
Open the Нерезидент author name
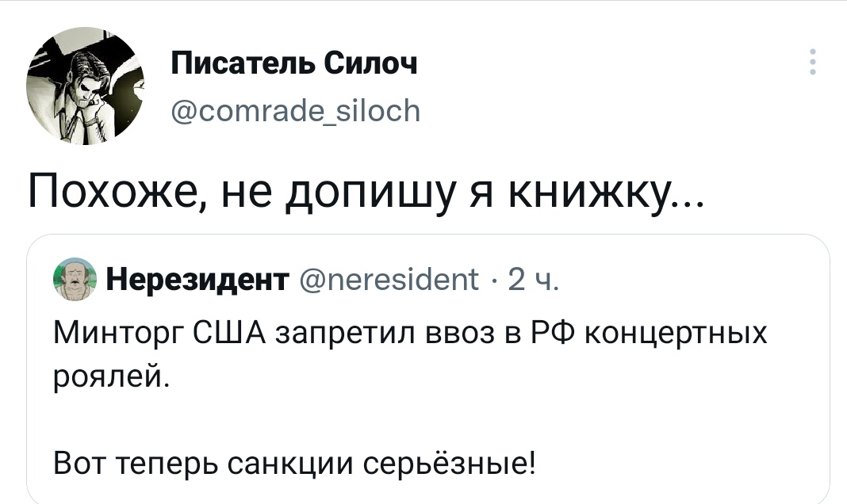pos(196,279)
